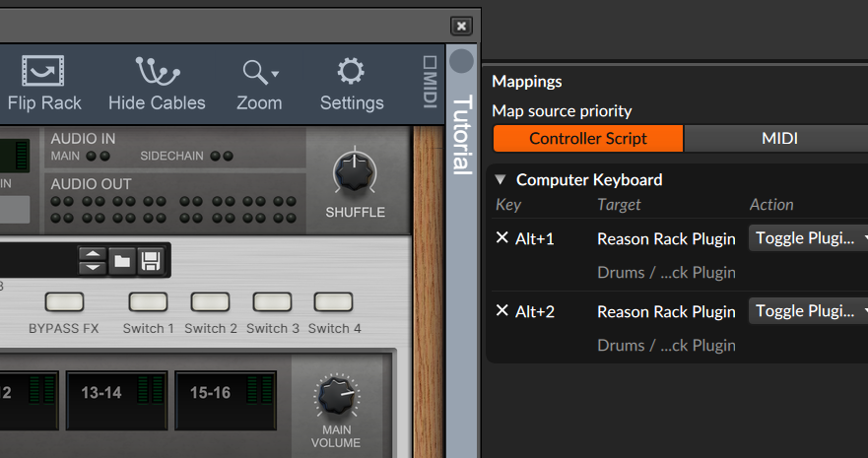
Task: Click the AUDIO IN label
Action: pos(83,138)
